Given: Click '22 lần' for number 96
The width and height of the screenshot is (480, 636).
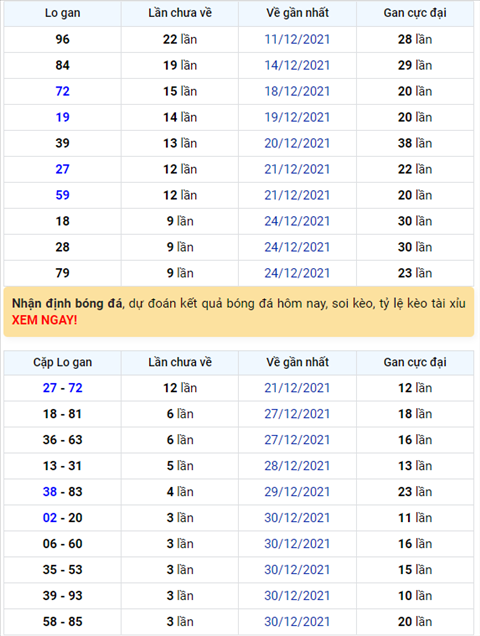Looking at the screenshot, I should pyautogui.click(x=180, y=39).
